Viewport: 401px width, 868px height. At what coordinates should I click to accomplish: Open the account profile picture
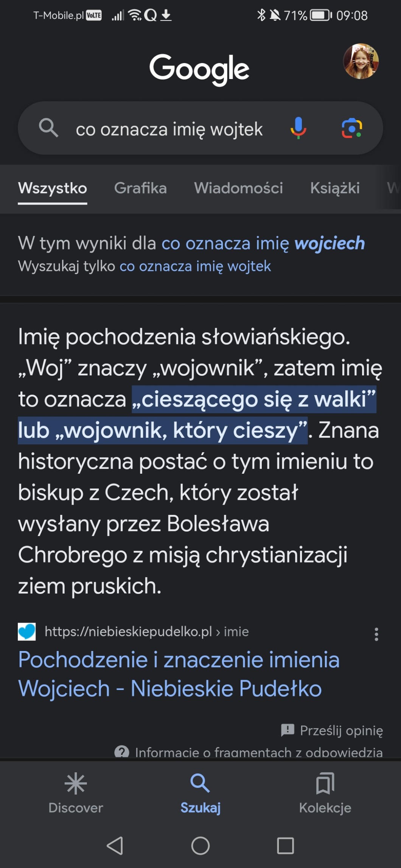pyautogui.click(x=361, y=61)
